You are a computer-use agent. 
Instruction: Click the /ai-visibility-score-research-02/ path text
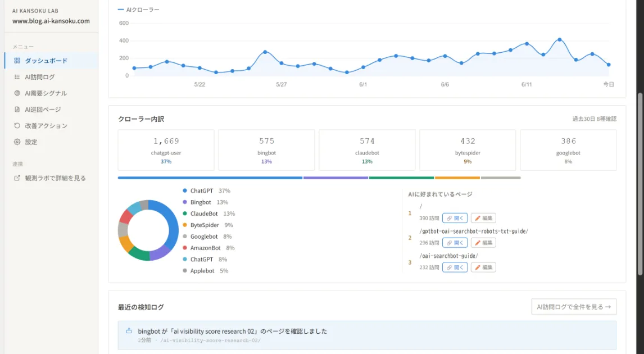coord(210,341)
